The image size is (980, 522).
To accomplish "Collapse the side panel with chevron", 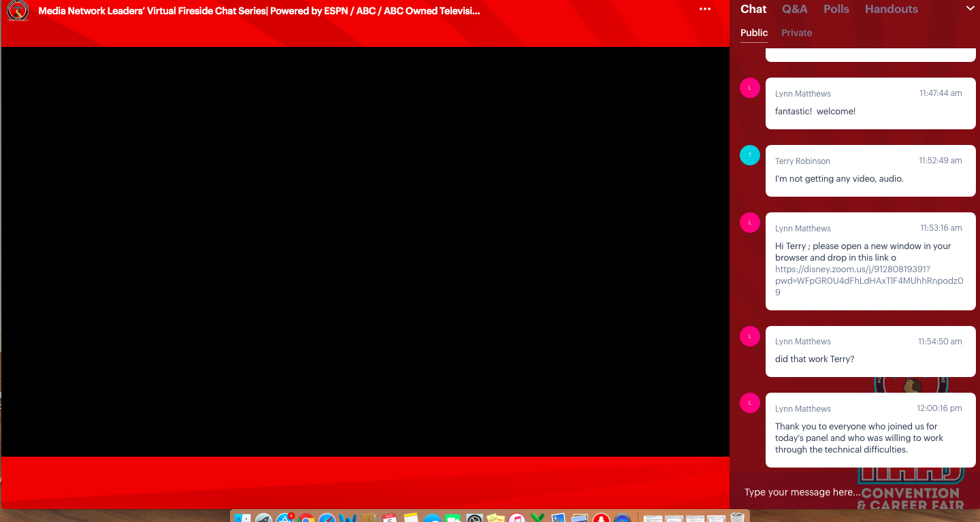I will click(x=970, y=9).
